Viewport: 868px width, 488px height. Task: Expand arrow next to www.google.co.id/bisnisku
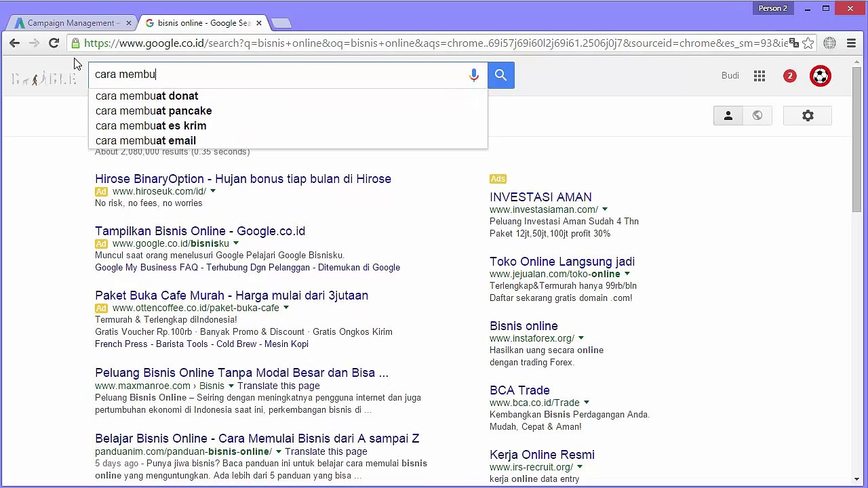point(236,243)
